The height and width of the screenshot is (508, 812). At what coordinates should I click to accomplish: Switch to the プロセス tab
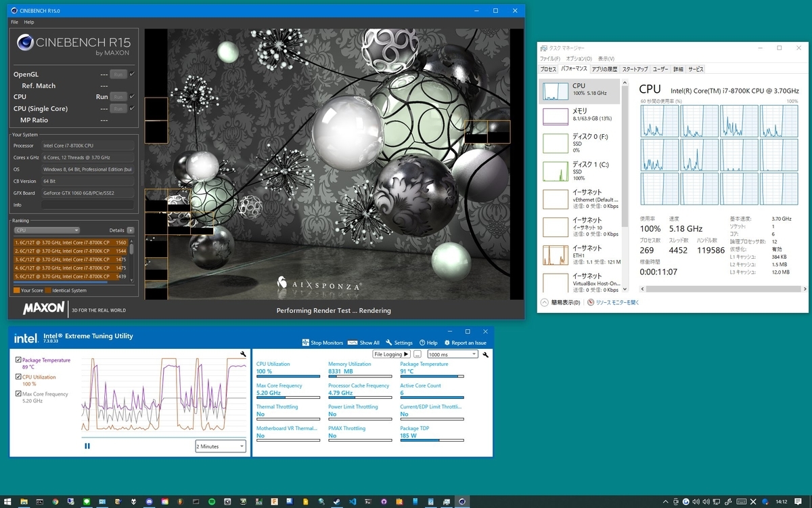(x=548, y=69)
